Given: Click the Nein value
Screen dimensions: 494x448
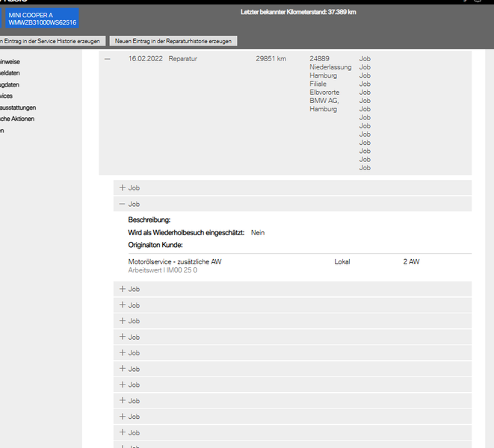Looking at the screenshot, I should 258,233.
